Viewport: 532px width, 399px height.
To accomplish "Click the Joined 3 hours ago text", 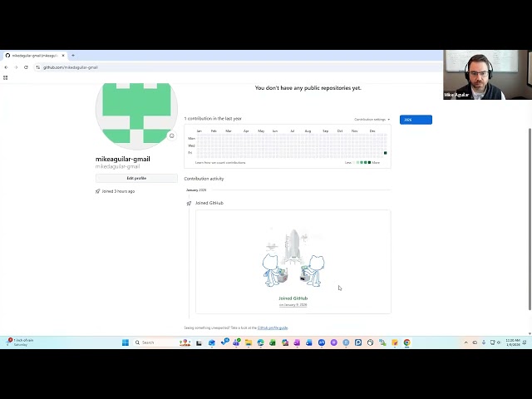I will [x=118, y=191].
